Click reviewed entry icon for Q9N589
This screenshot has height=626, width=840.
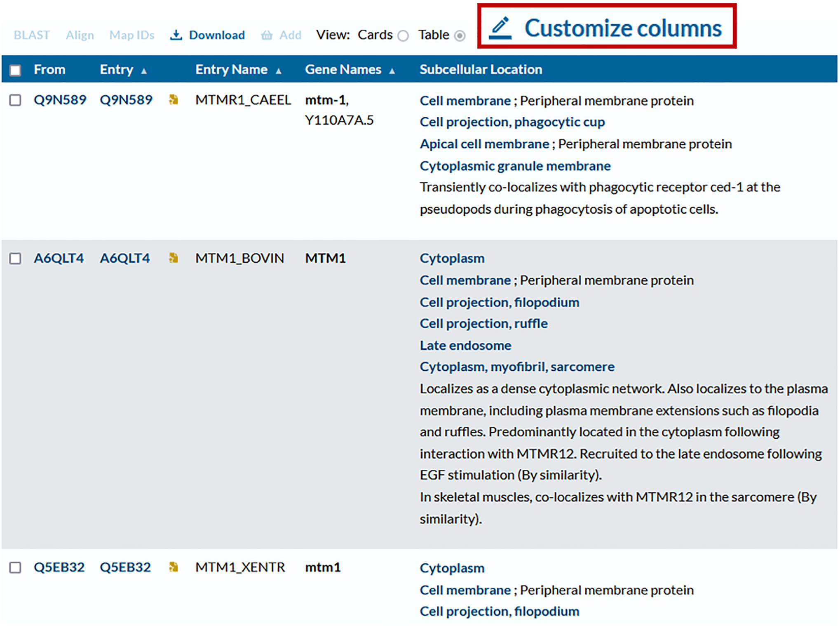(174, 100)
